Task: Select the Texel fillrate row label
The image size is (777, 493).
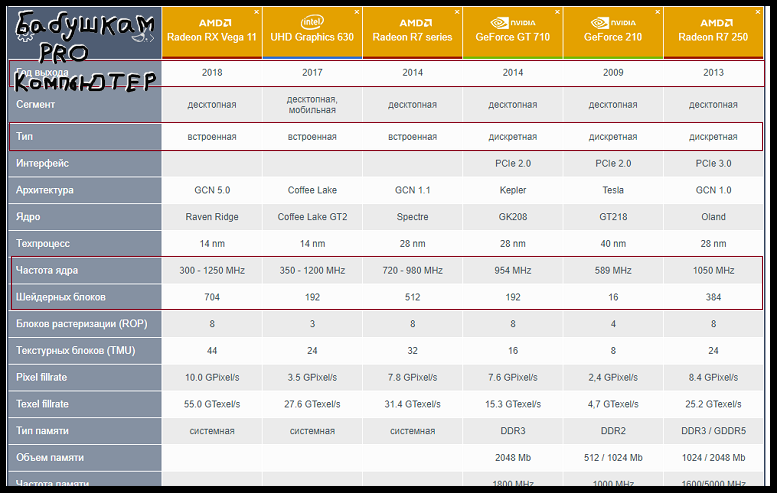Action: coord(42,404)
